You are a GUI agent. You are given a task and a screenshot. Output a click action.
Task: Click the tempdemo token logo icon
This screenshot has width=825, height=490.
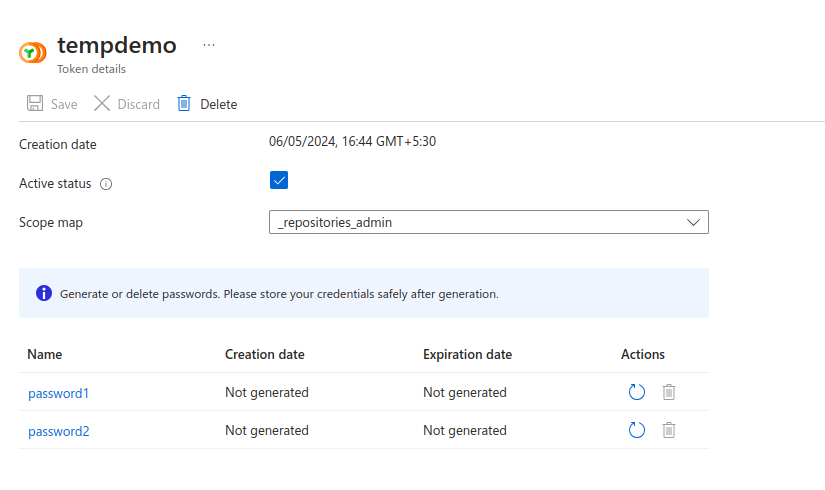click(33, 53)
